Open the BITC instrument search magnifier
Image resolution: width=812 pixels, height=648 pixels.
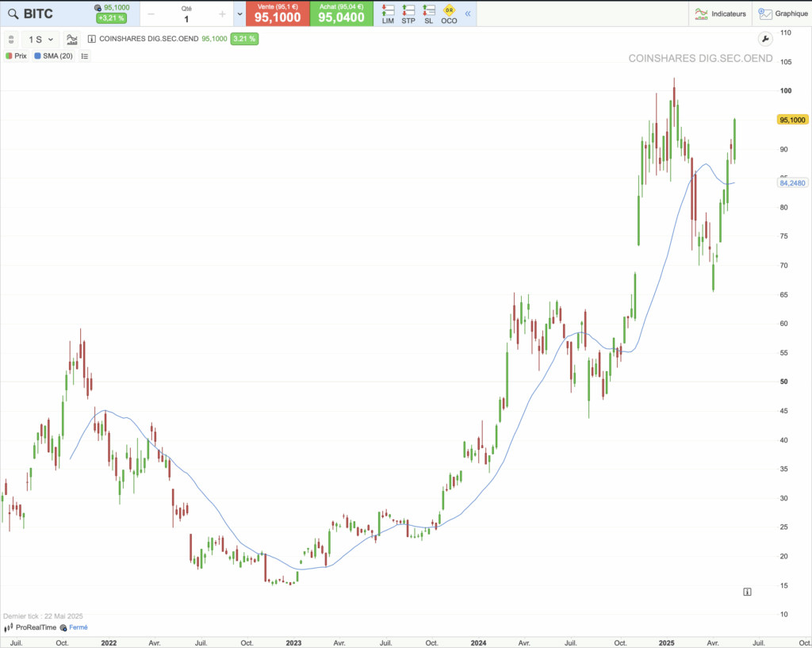(x=13, y=14)
